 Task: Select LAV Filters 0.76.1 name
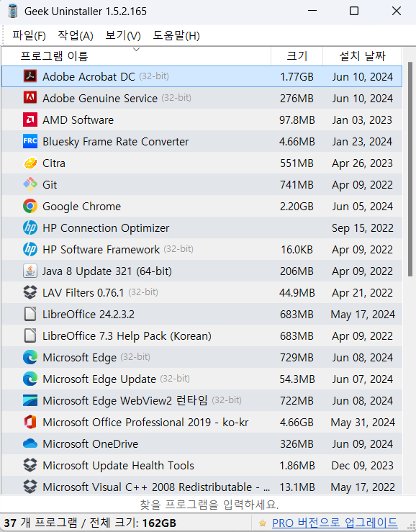point(83,293)
